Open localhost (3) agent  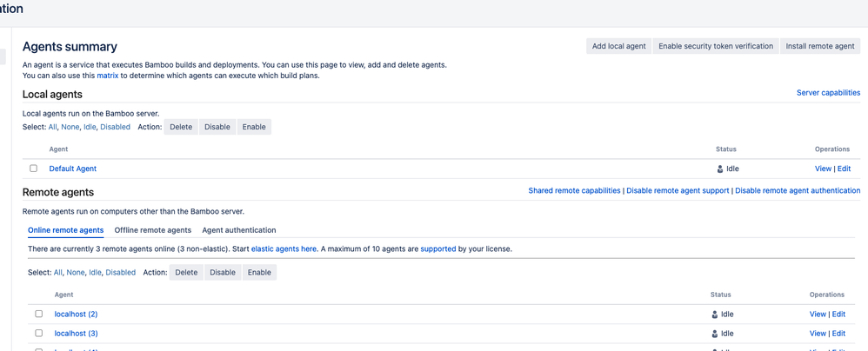(x=77, y=334)
